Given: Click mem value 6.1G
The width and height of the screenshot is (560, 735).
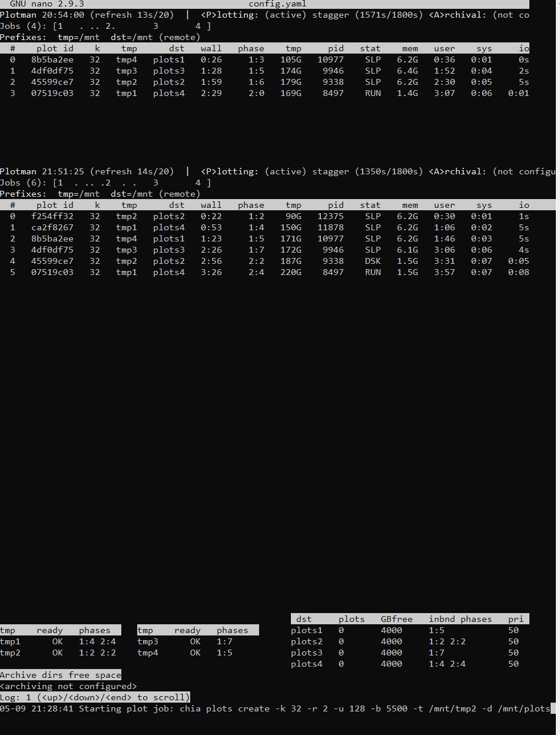Looking at the screenshot, I should (407, 250).
